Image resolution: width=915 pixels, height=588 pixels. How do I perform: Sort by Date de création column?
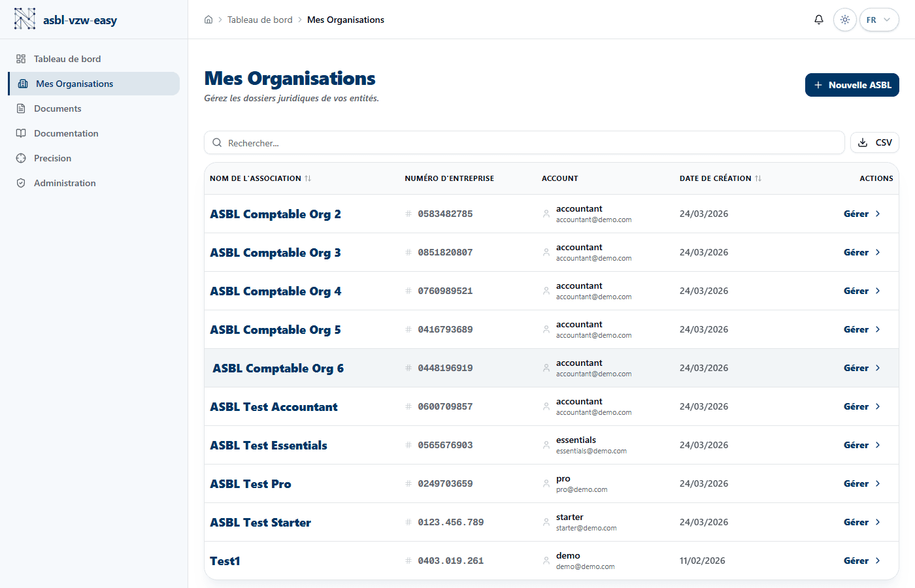720,178
